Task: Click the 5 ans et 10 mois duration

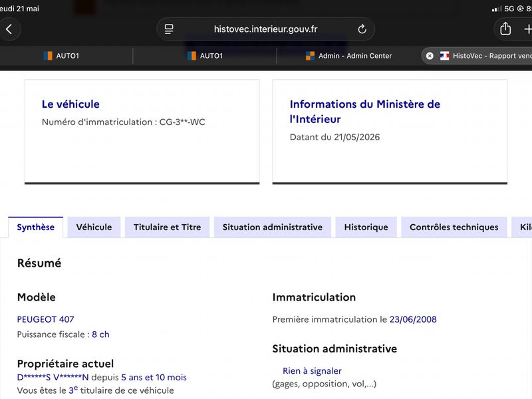Action: [x=154, y=377]
